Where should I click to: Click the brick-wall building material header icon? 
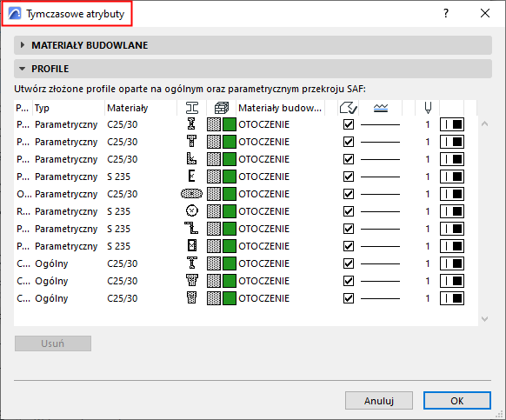[x=222, y=108]
